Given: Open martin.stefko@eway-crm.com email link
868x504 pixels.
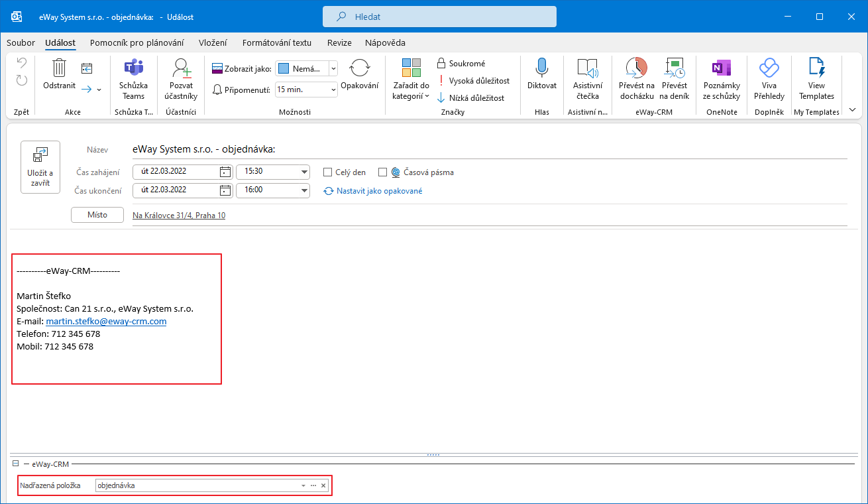Looking at the screenshot, I should (106, 322).
